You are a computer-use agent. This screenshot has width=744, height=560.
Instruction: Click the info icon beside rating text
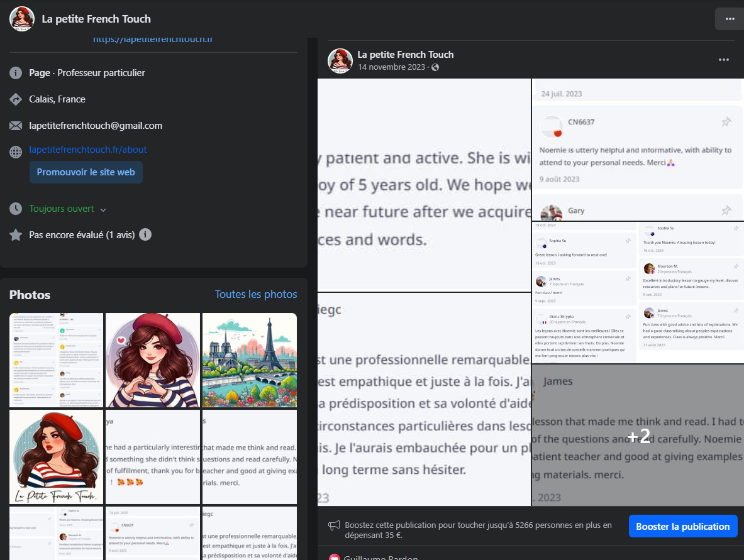[x=145, y=235]
